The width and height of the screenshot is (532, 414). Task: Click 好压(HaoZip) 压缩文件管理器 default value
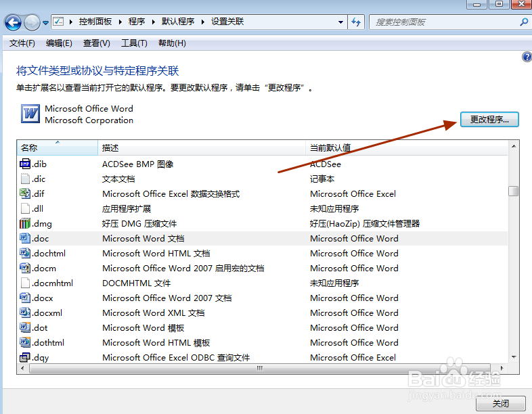(365, 223)
